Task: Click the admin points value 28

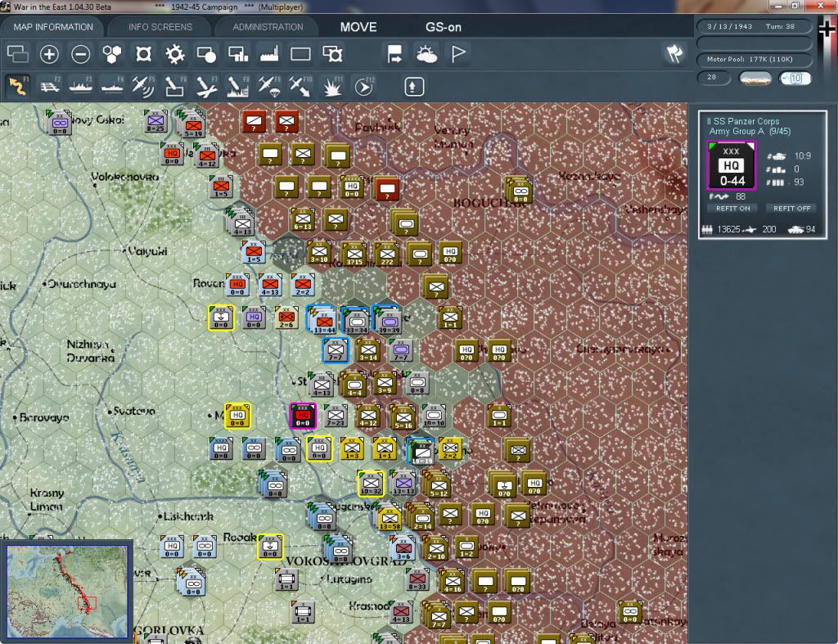Action: pyautogui.click(x=714, y=78)
